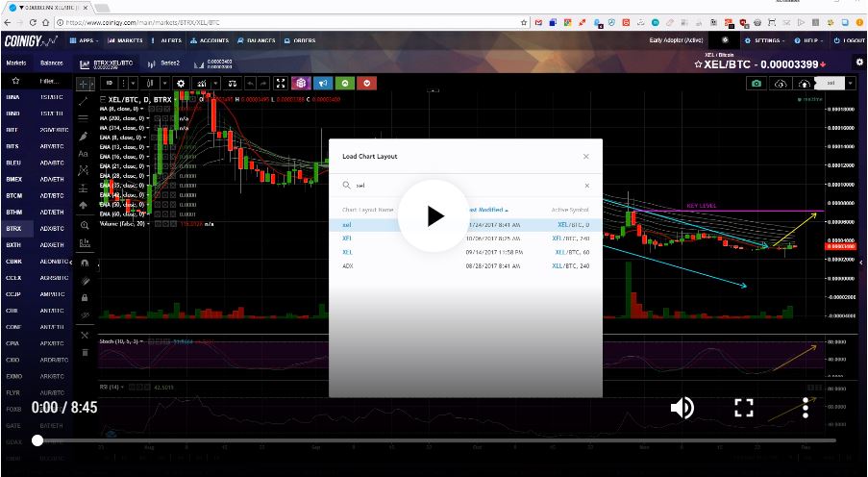Switch to the Markets sidebar tab
The width and height of the screenshot is (868, 477).
pos(16,63)
